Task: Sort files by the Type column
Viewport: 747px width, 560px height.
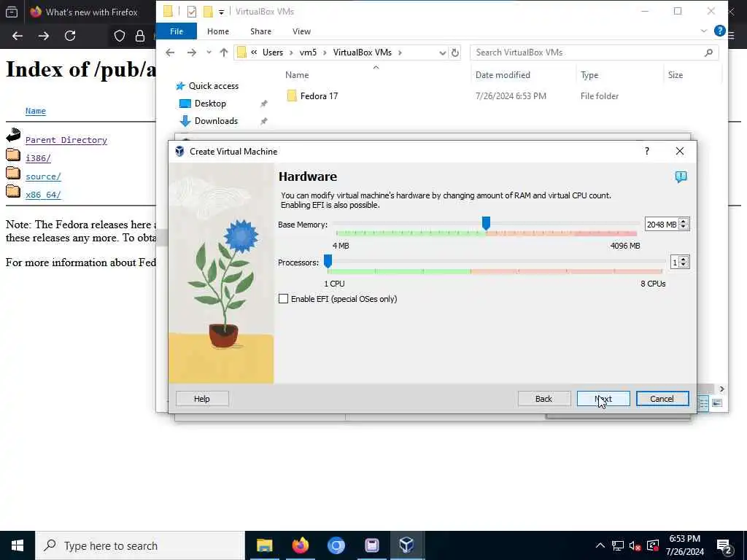Action: coord(589,75)
